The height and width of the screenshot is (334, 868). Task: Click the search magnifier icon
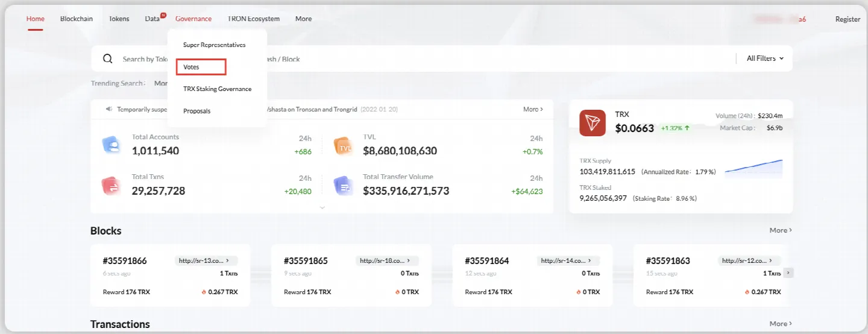[x=108, y=58]
